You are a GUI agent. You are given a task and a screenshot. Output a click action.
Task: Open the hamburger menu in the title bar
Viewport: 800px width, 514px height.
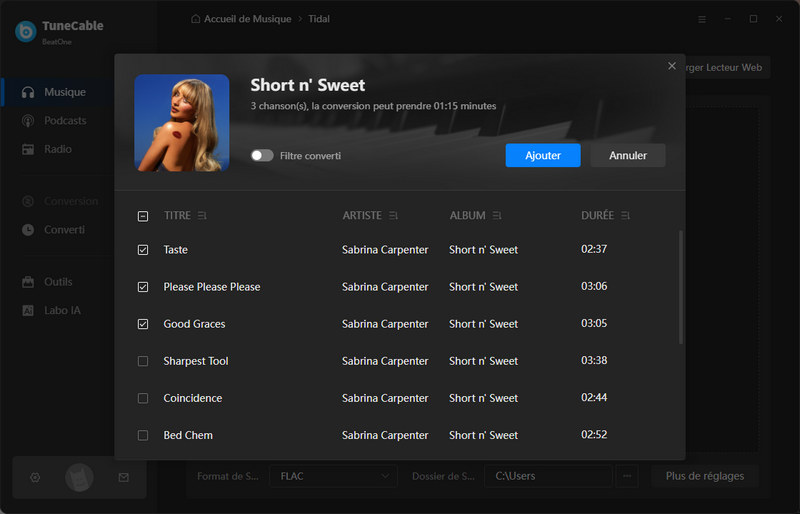701,19
